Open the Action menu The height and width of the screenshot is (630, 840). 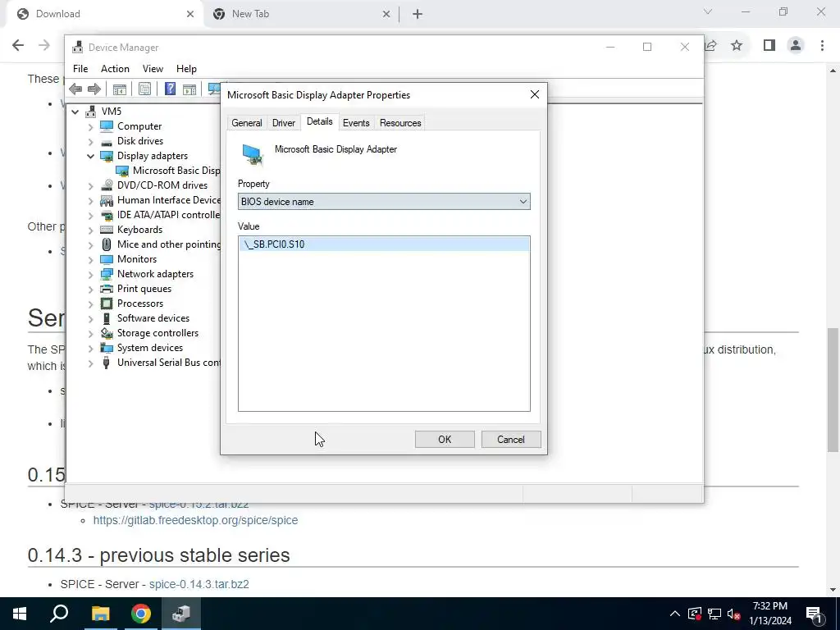(115, 69)
